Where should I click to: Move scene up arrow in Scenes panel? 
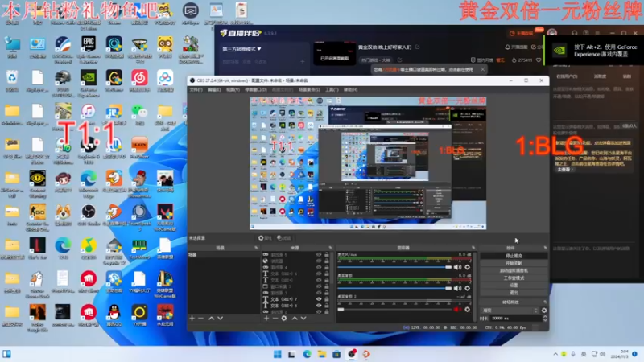coord(211,318)
